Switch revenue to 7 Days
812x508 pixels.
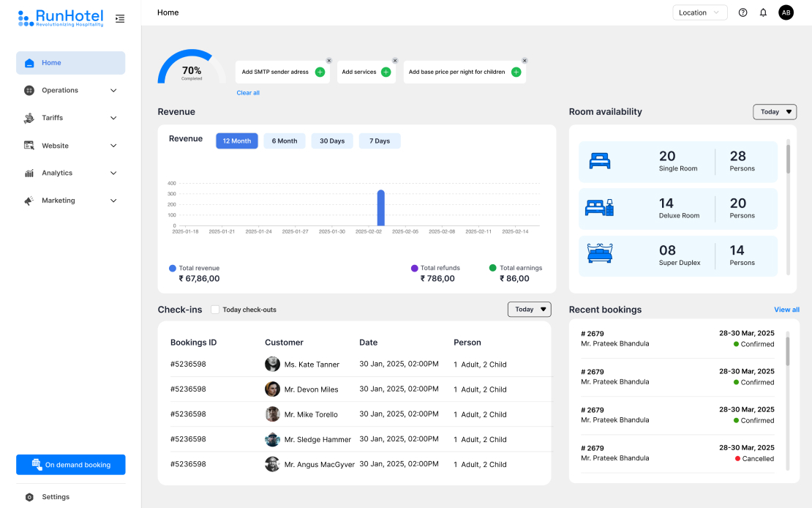point(380,141)
